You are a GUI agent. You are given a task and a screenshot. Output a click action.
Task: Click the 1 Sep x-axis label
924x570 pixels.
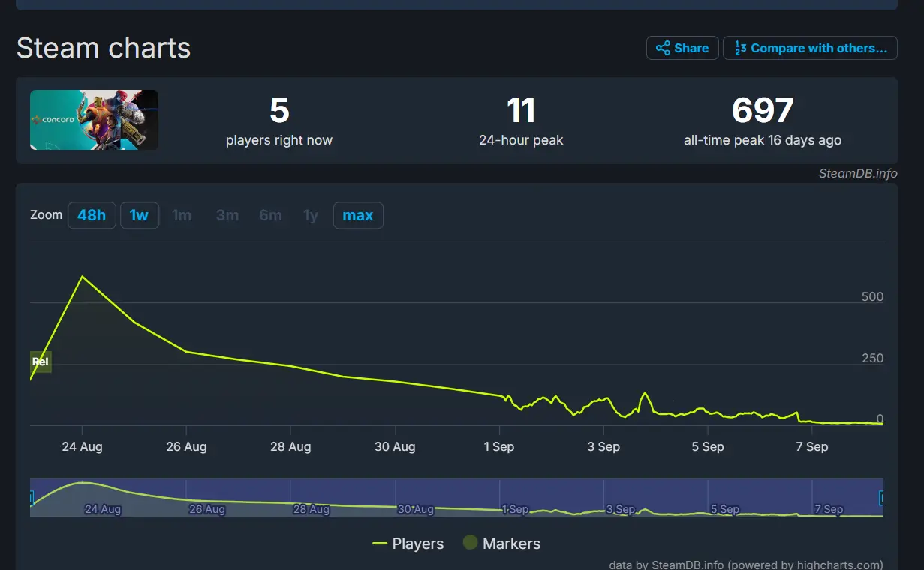(499, 446)
